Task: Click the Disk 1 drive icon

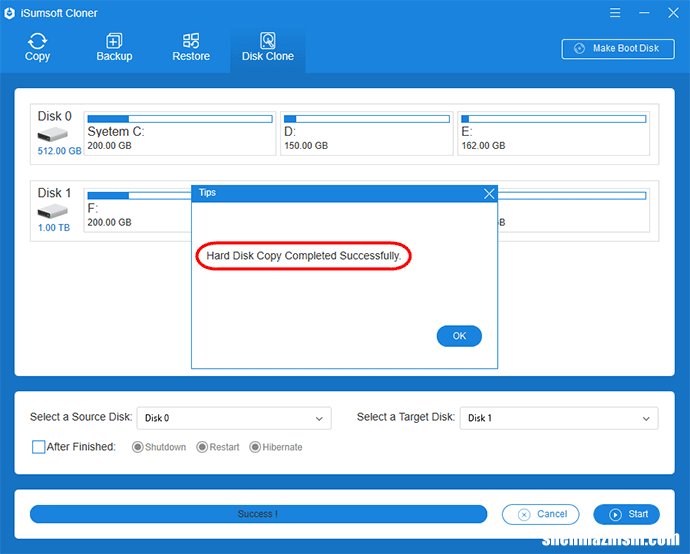Action: [52, 212]
